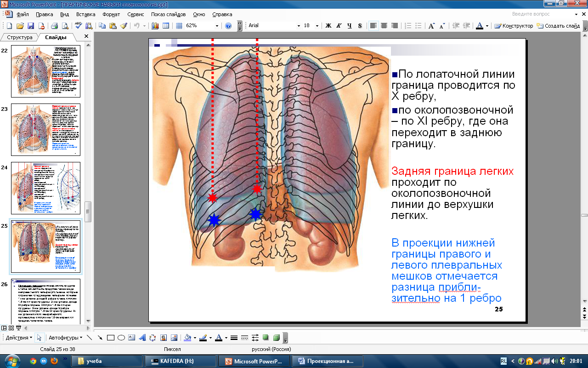The width and height of the screenshot is (588, 368).
Task: Open the Справка menu
Action: pos(222,14)
